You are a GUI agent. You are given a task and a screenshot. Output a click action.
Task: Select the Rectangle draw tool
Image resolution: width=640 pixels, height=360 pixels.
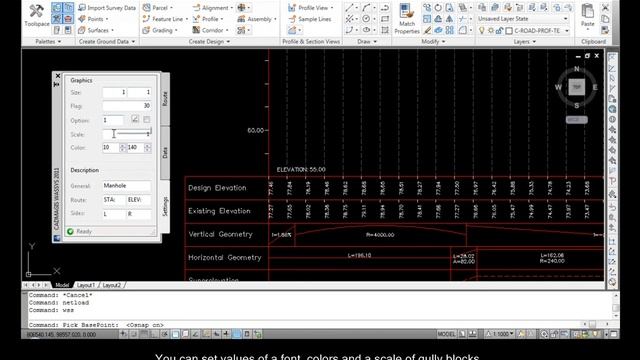click(385, 19)
